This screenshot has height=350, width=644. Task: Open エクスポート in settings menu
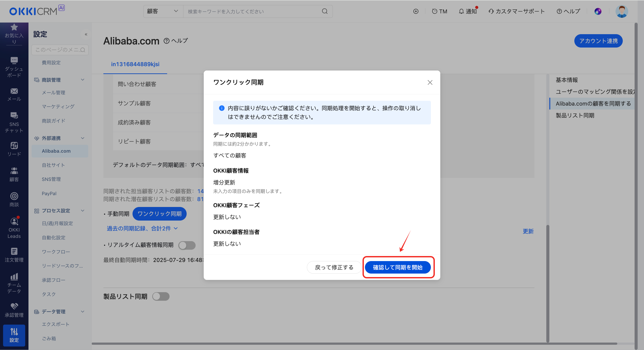[55, 324]
